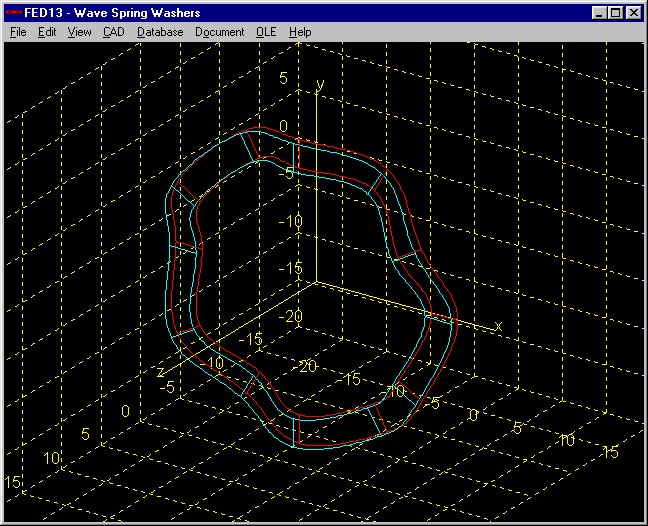
Task: Open the Document menu
Action: (219, 32)
